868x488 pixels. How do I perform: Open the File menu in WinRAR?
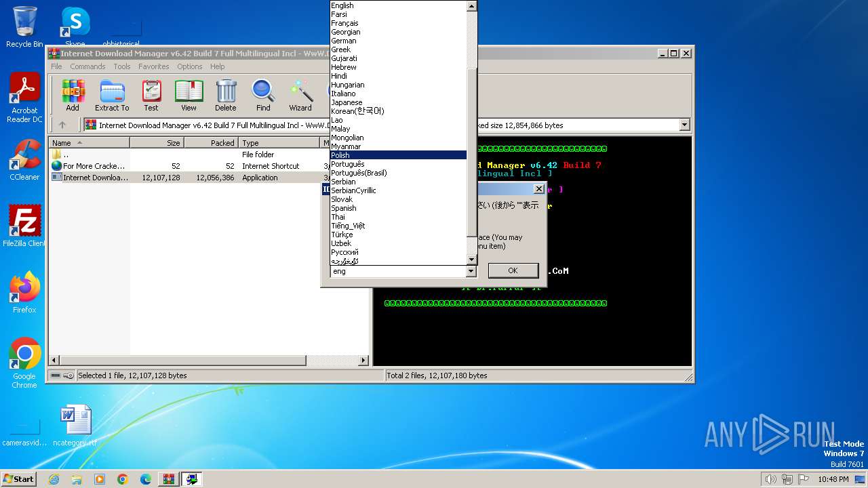pyautogui.click(x=56, y=66)
